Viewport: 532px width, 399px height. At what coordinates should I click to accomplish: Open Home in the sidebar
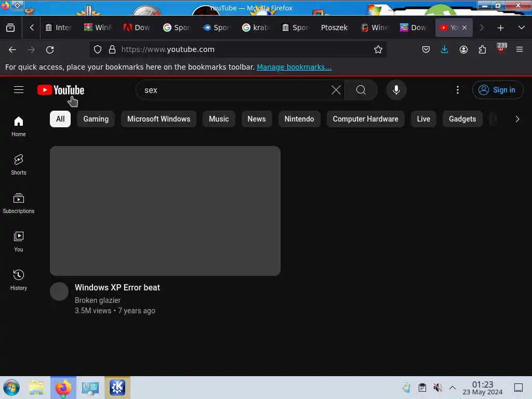[x=19, y=126]
